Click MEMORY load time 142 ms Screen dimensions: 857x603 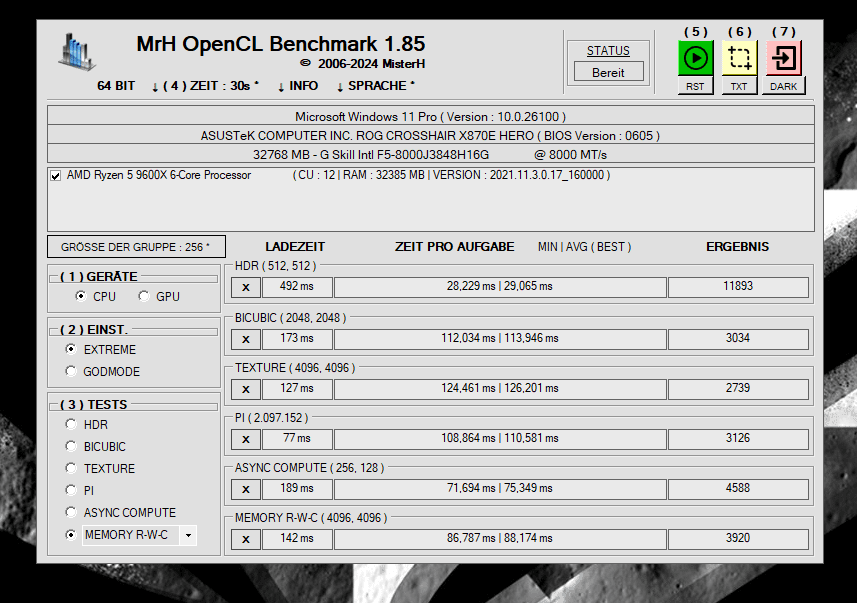[x=297, y=539]
